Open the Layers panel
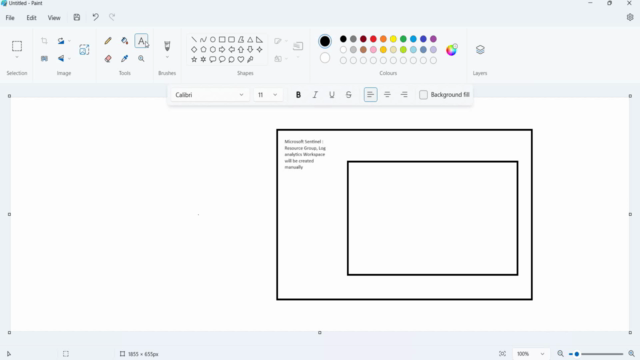 coord(480,49)
